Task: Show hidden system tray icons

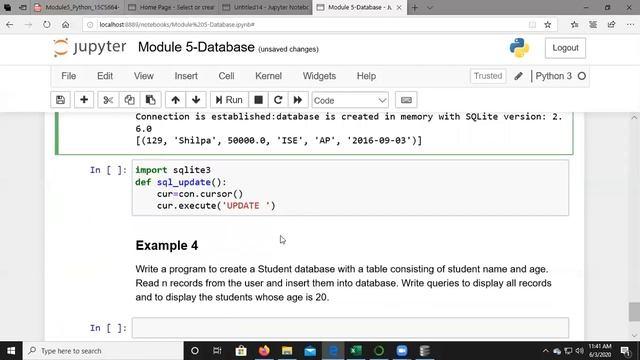Action: pos(546,351)
